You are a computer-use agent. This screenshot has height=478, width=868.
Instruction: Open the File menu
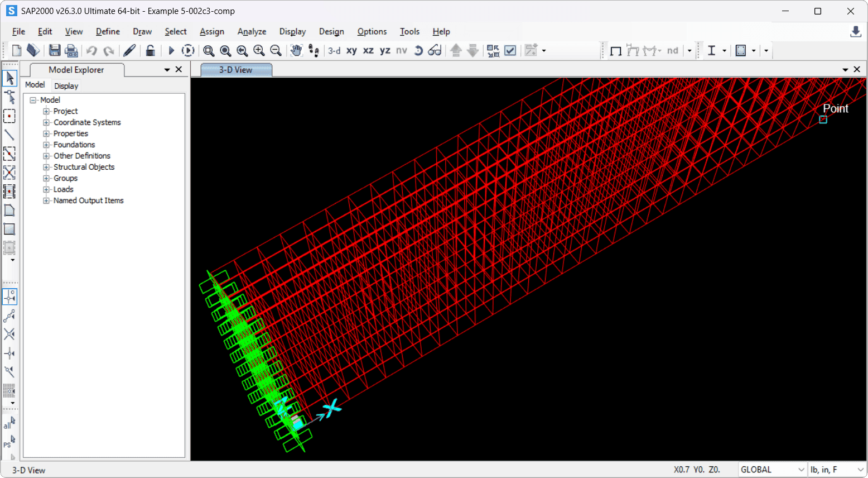coord(18,32)
